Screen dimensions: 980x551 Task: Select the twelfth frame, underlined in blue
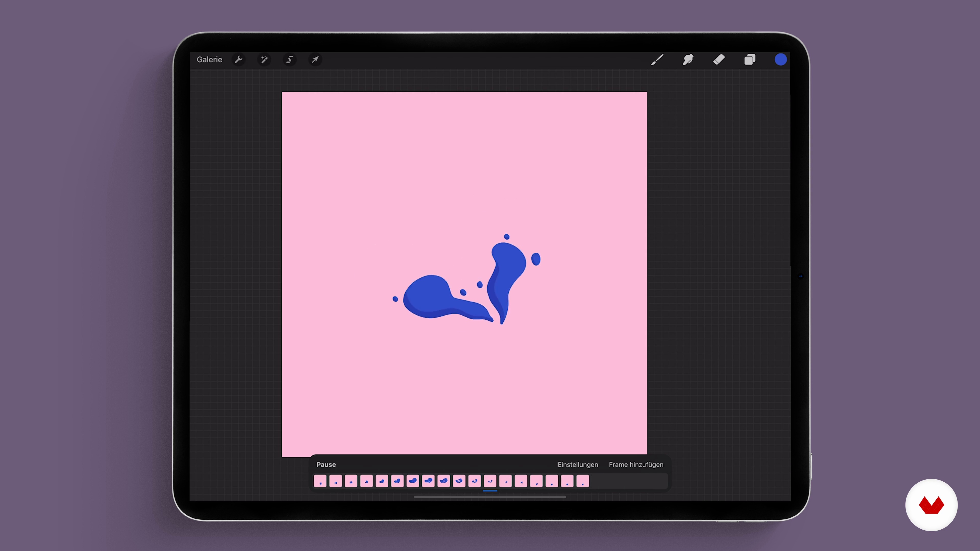pos(490,481)
